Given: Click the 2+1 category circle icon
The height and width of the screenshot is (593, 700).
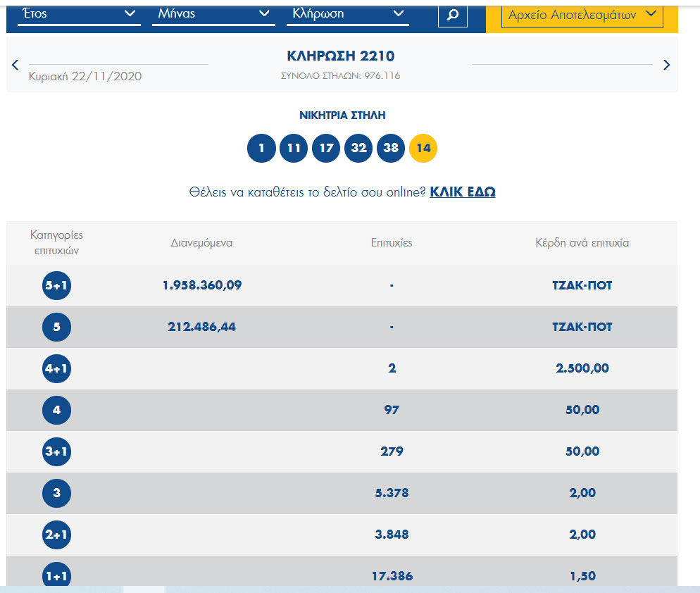Looking at the screenshot, I should [x=56, y=535].
